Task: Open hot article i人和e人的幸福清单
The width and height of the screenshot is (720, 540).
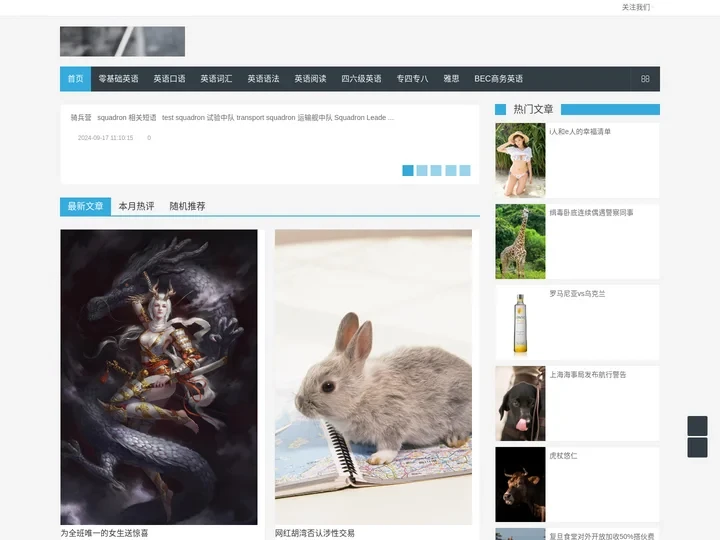Action: (x=580, y=132)
